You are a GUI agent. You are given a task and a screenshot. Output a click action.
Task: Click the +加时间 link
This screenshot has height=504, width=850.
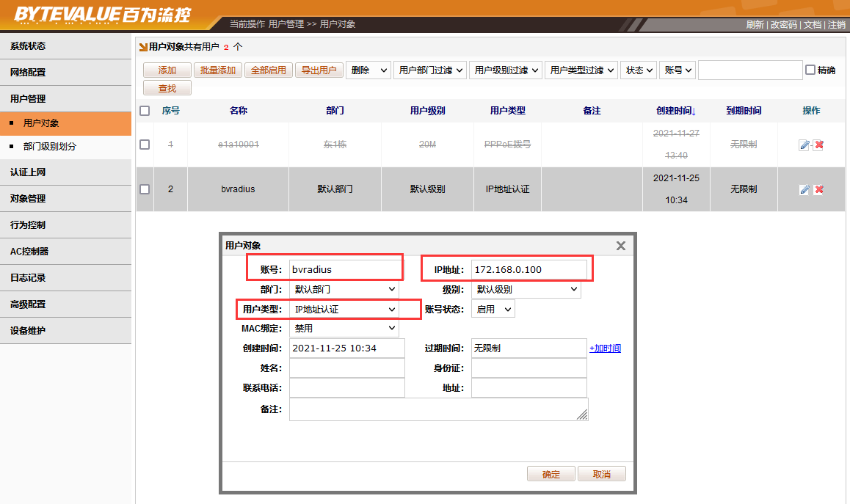605,348
